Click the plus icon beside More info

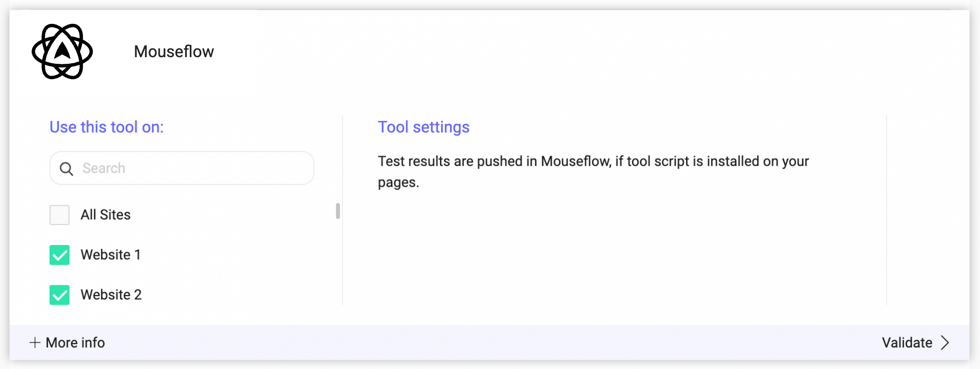point(35,342)
